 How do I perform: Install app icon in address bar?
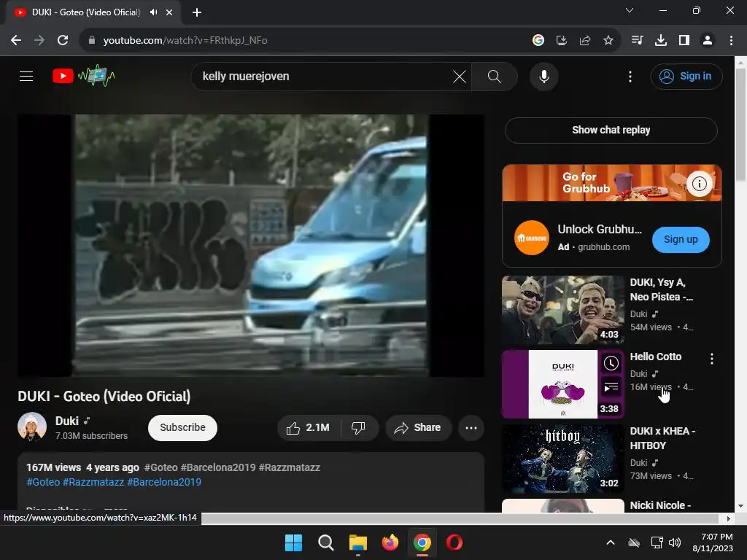(x=562, y=41)
